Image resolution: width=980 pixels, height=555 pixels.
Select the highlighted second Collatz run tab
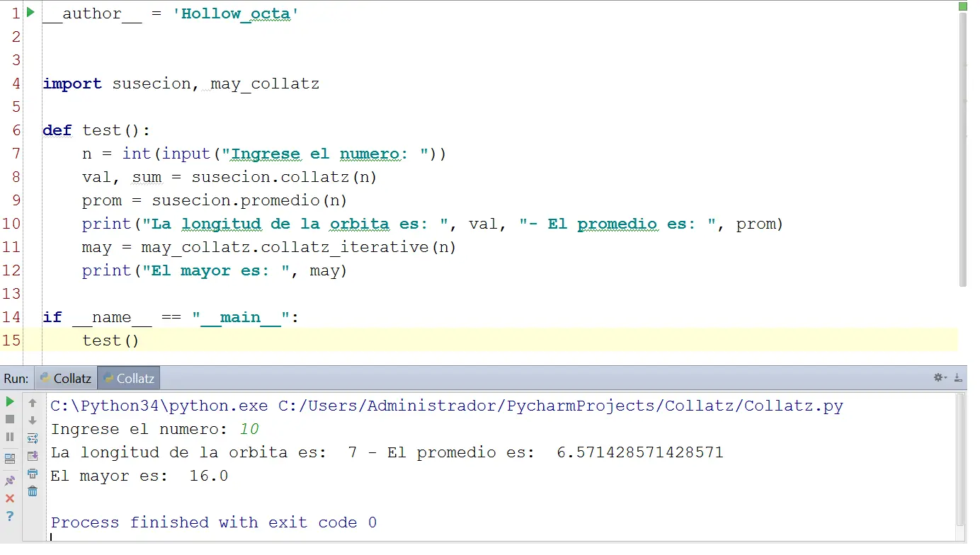129,379
